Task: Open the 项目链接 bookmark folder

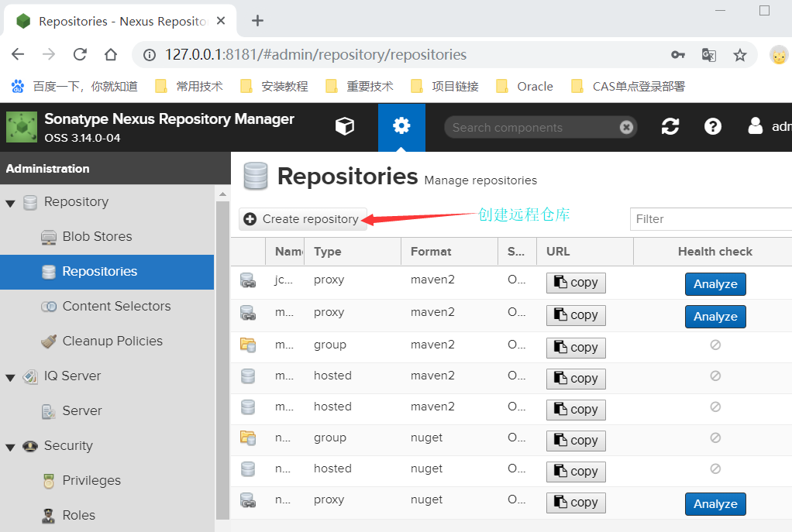Action: (445, 86)
